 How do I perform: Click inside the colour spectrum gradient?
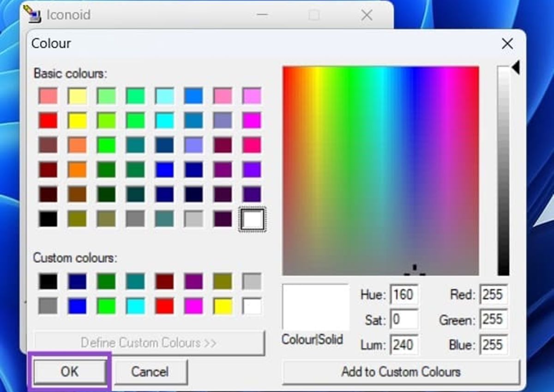pos(380,171)
